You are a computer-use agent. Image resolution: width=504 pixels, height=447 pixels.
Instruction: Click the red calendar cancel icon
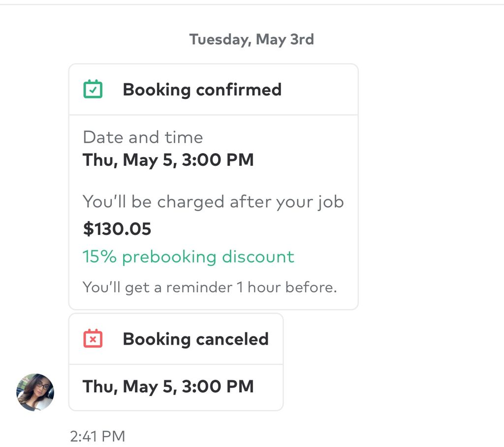pyautogui.click(x=93, y=338)
